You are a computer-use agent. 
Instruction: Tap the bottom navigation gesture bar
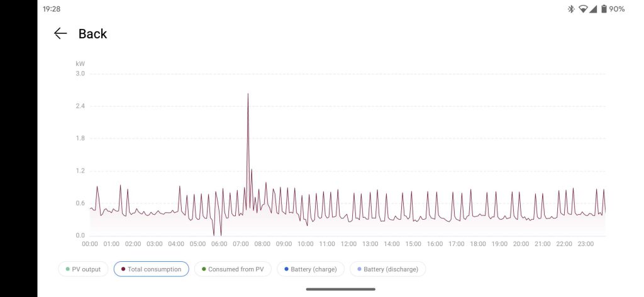coord(340,289)
